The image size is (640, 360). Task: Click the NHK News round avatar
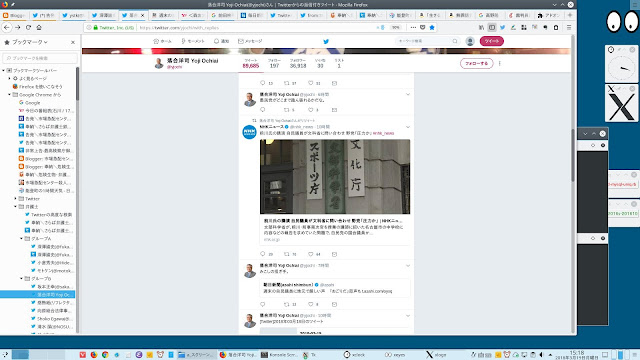(249, 132)
